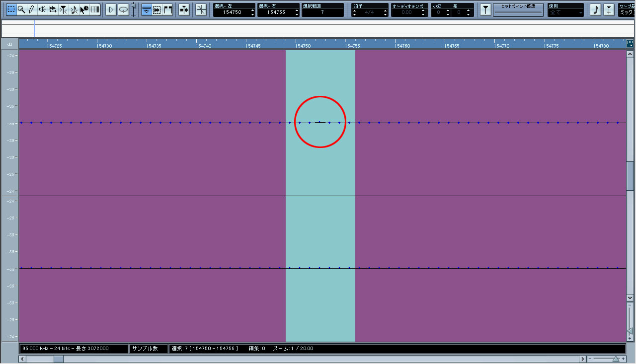Adjust the hitpoint sensitivity slider
The width and height of the screenshot is (636, 364).
pyautogui.click(x=518, y=12)
